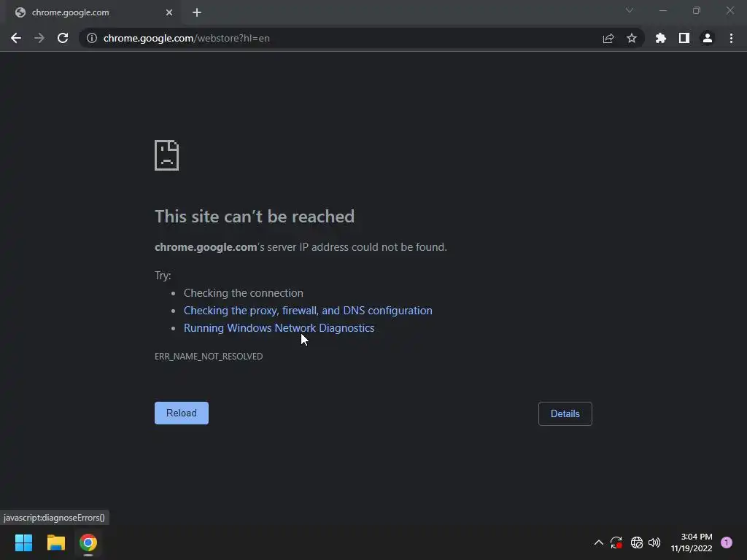Screen dimensions: 747x560
Task: Click the Details button
Action: coord(565,413)
